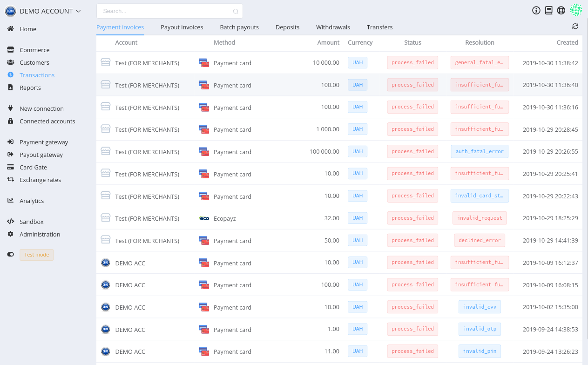Sort by the Amount column header
This screenshot has height=365, width=588.
coord(328,42)
